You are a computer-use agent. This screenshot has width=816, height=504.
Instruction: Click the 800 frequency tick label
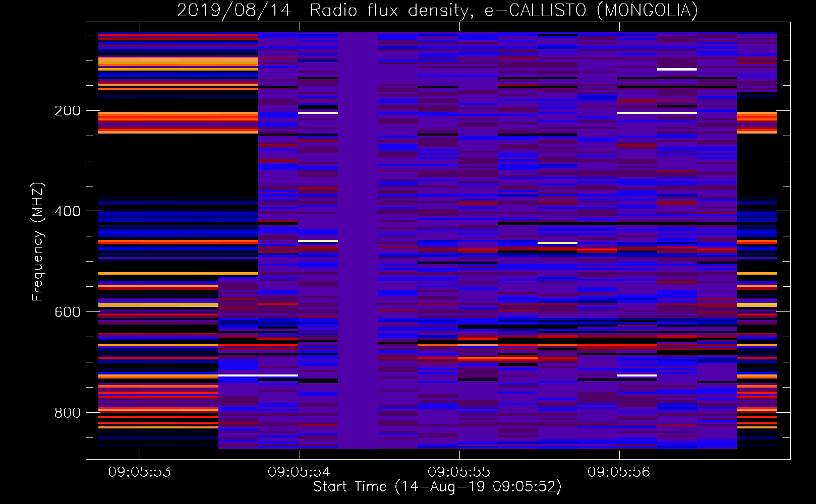pos(68,413)
